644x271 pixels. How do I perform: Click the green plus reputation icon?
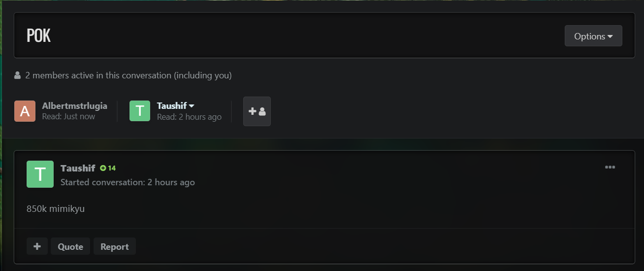click(x=103, y=168)
